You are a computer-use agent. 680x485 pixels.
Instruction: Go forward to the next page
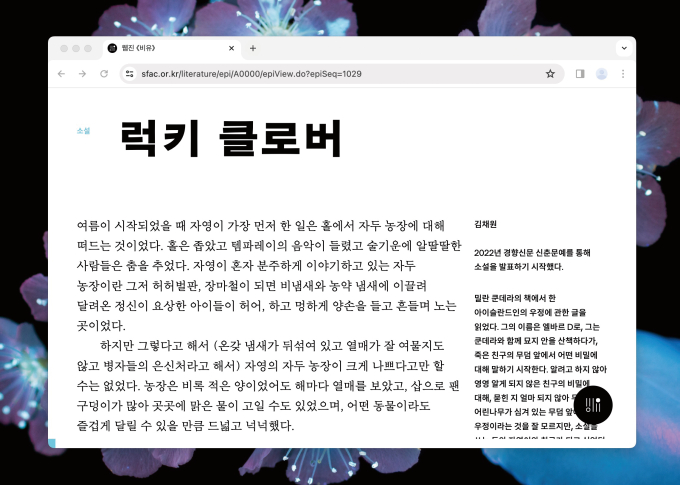tap(82, 74)
